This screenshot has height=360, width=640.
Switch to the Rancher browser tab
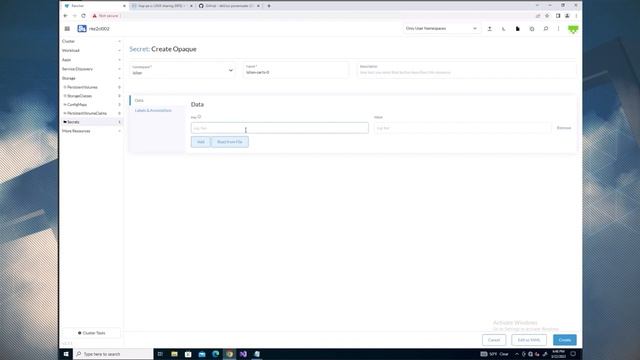tap(95, 6)
